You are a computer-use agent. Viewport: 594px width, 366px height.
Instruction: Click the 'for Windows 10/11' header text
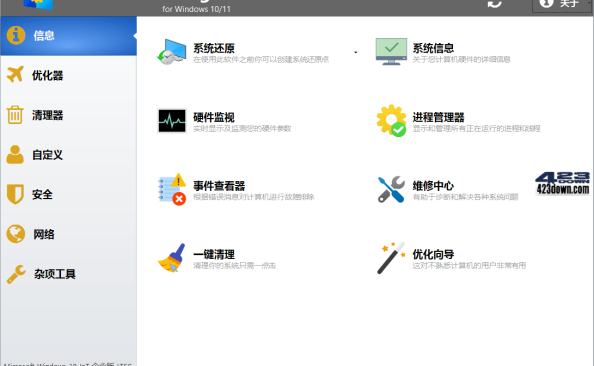click(196, 9)
